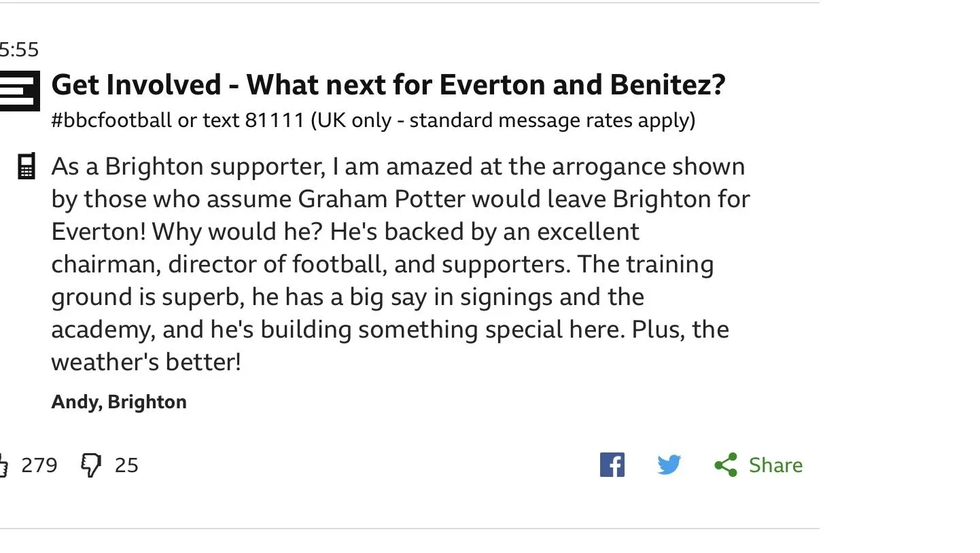Click the thumbs up icon
This screenshot has width=980, height=553.
click(3, 466)
